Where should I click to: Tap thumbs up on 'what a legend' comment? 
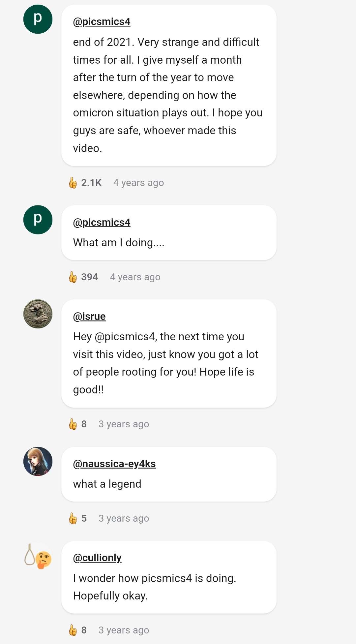pos(73,518)
